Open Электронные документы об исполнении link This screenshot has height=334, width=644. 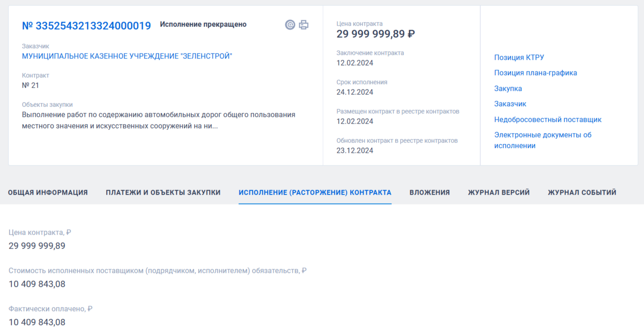[x=543, y=140]
